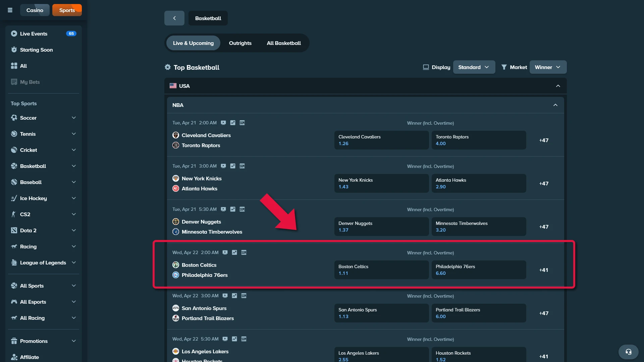Click stats icon for Cavaliers vs Raptors
644x362 pixels.
coord(233,123)
